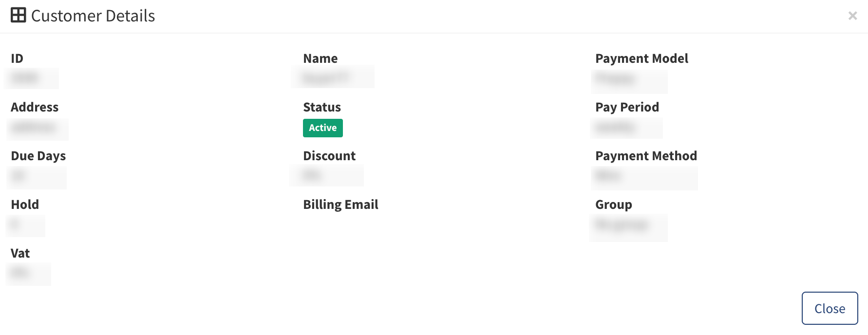
Task: Click the Discount field label
Action: pos(329,156)
